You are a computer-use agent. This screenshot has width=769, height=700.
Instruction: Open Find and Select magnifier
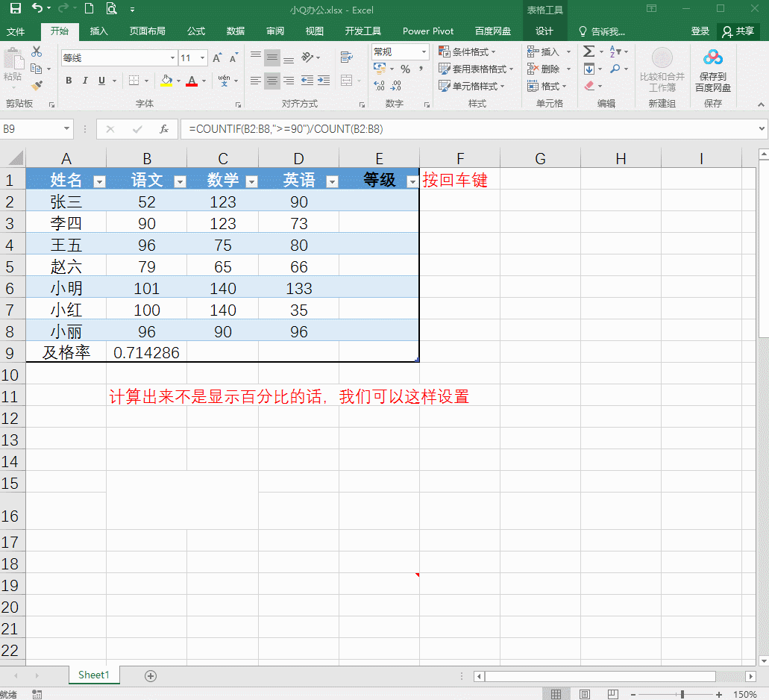(615, 69)
